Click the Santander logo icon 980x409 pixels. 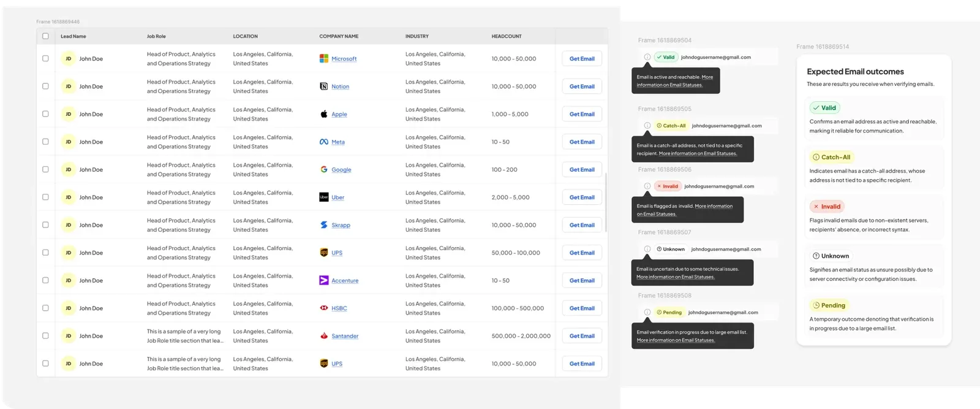[324, 335]
